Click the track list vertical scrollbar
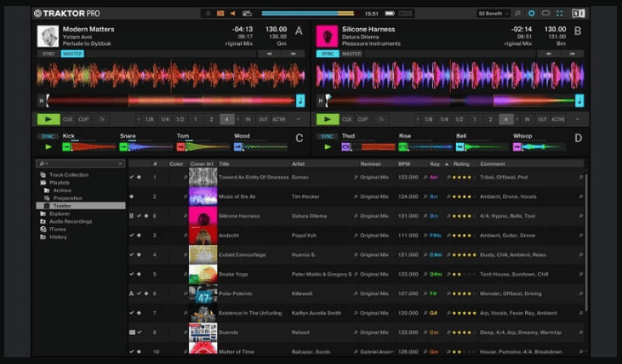The width and height of the screenshot is (622, 364). click(x=586, y=242)
